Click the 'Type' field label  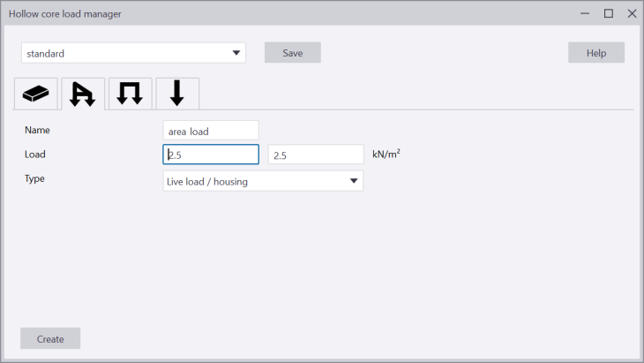coord(34,178)
